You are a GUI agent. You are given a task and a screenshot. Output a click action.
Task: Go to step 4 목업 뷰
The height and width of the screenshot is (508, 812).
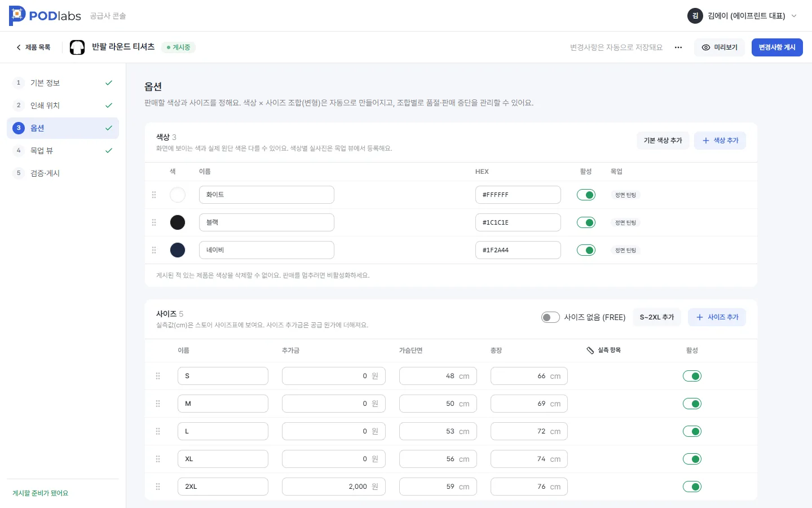pyautogui.click(x=63, y=151)
